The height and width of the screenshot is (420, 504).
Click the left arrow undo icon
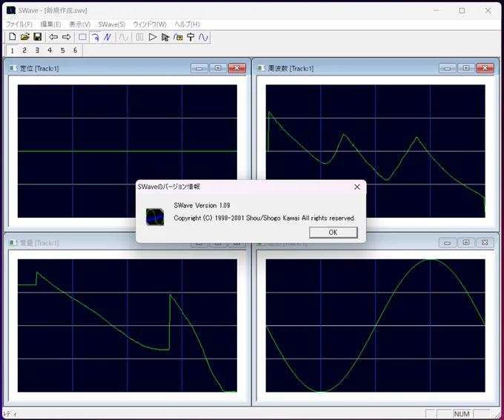coord(53,37)
